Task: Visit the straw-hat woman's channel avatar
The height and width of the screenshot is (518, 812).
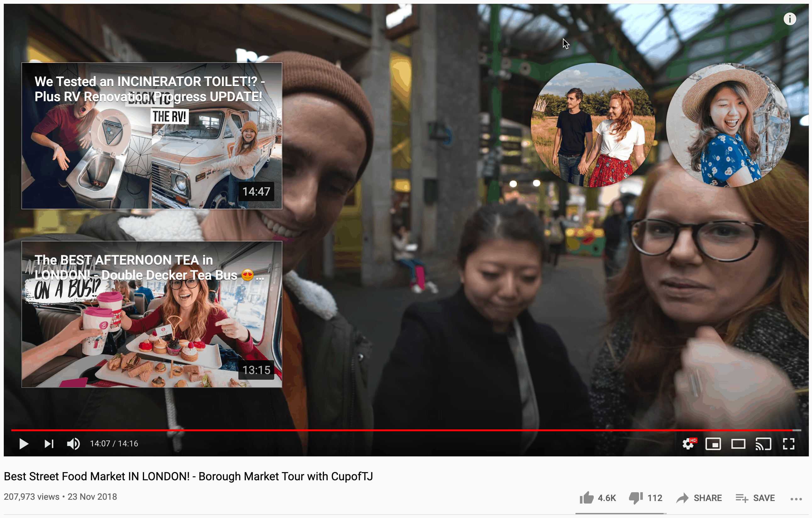Action: 728,125
